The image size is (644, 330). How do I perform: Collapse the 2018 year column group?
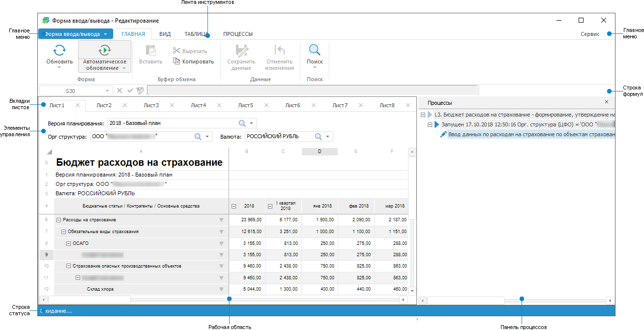[x=234, y=207]
